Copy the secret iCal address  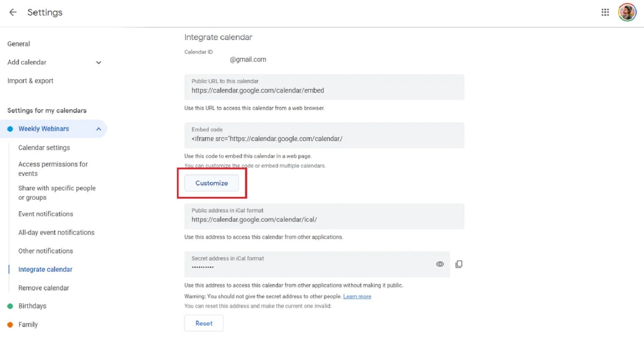459,264
